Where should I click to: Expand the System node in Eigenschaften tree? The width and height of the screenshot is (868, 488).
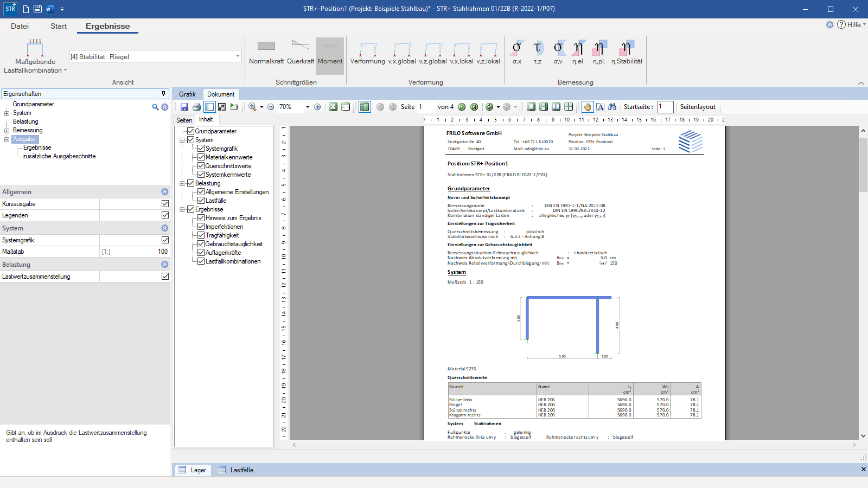(7, 113)
